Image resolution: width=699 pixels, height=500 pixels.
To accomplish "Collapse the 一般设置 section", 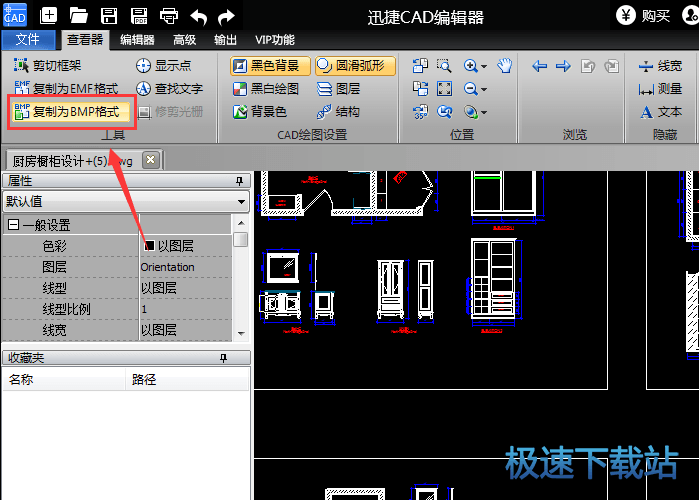I will pos(13,224).
